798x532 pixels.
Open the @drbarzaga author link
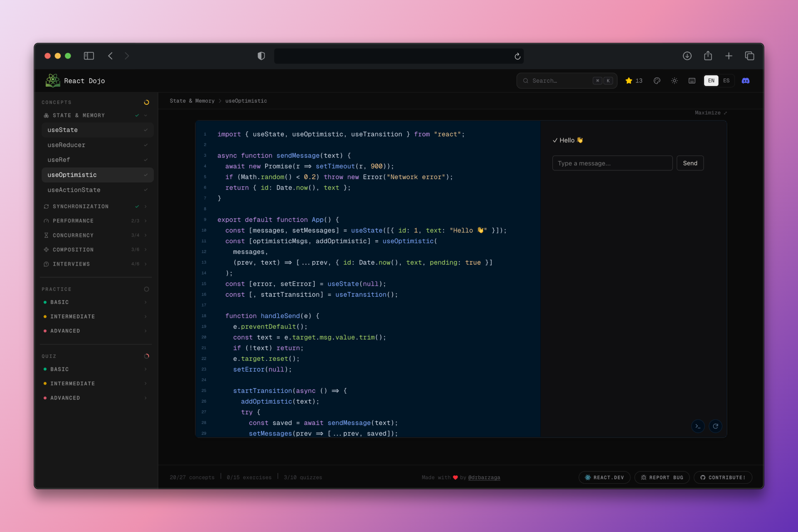484,478
